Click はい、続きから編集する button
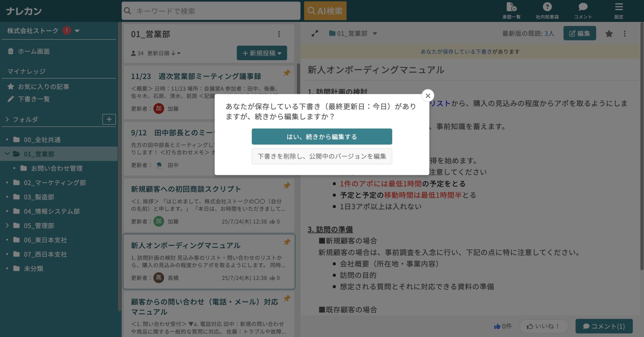 point(322,137)
